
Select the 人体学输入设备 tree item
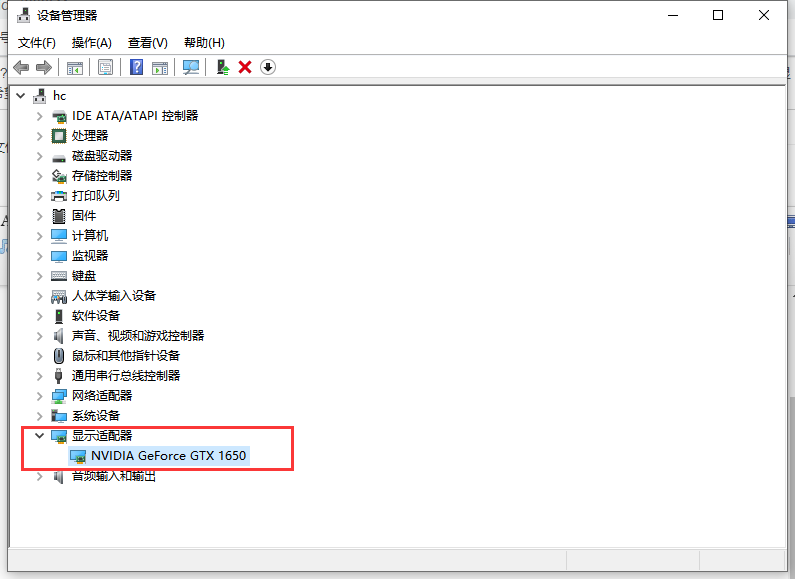pyautogui.click(x=113, y=296)
